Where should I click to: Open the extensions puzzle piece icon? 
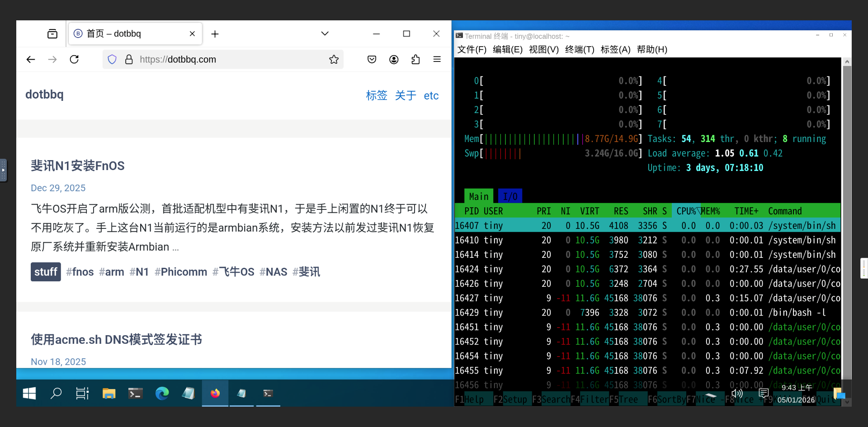click(x=415, y=59)
